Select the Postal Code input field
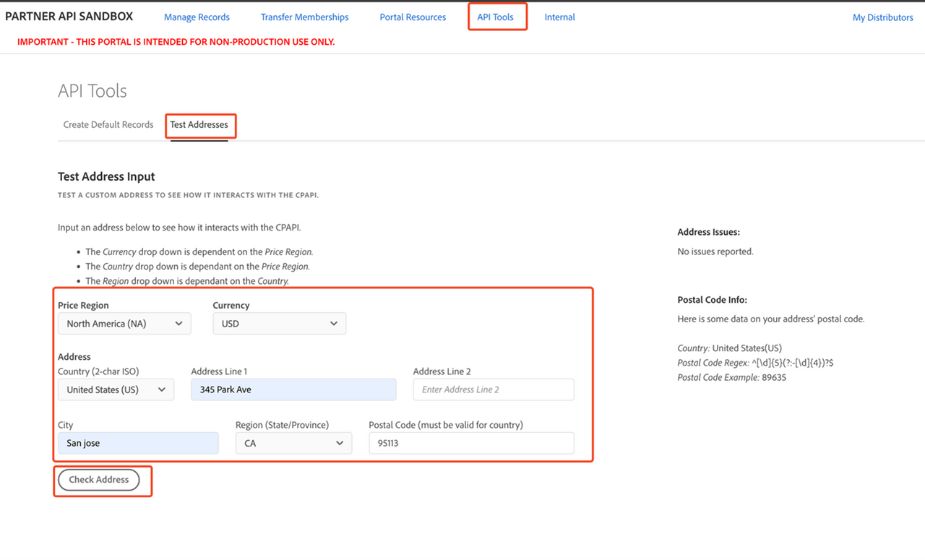This screenshot has height=560, width=925. click(471, 443)
